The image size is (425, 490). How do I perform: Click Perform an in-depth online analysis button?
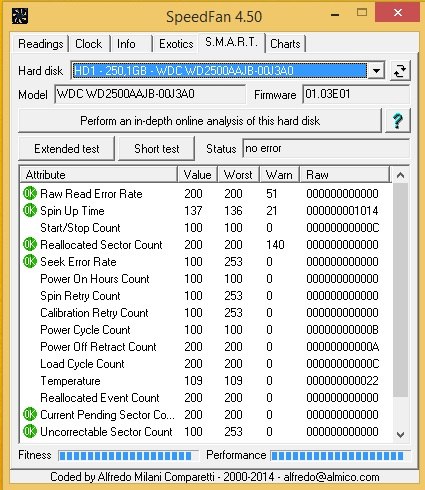point(200,121)
